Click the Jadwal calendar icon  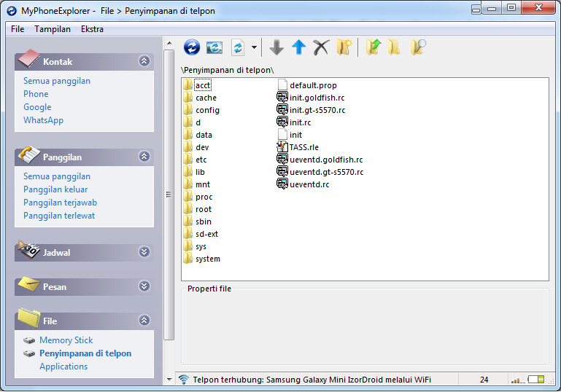click(28, 249)
